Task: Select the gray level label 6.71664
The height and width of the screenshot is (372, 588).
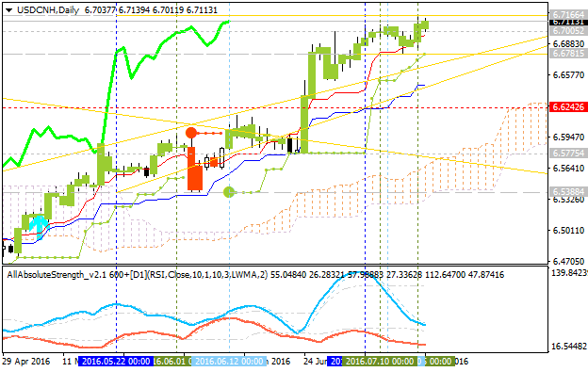Action: tap(568, 15)
